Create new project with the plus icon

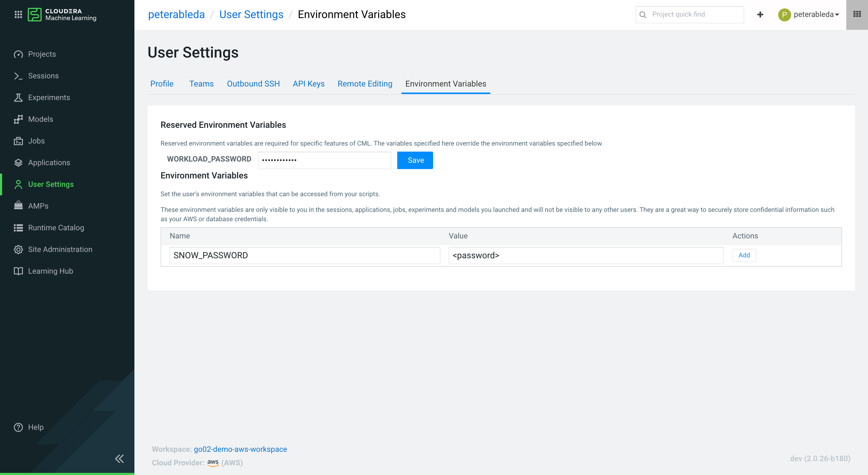[x=760, y=14]
